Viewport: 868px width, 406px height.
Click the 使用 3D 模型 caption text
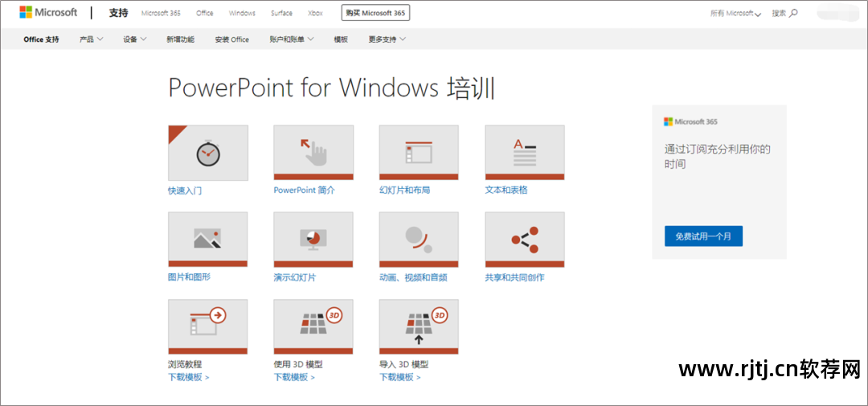point(298,364)
